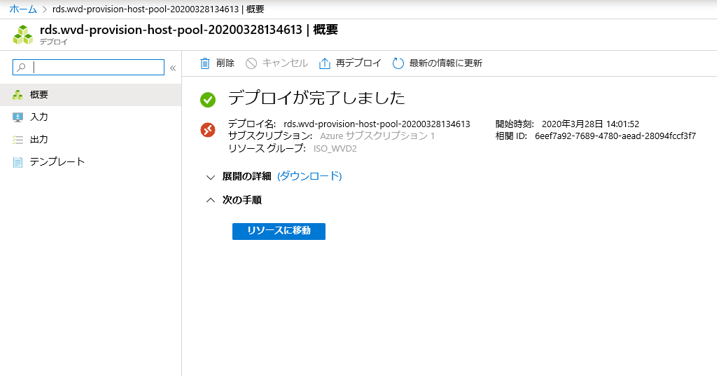
Task: Click the ホーム breadcrumb link
Action: point(23,9)
